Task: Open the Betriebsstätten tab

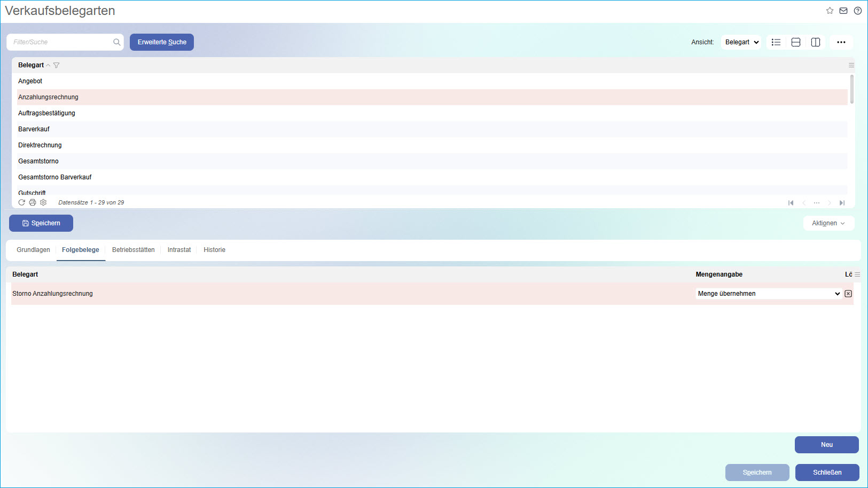Action: pyautogui.click(x=134, y=250)
